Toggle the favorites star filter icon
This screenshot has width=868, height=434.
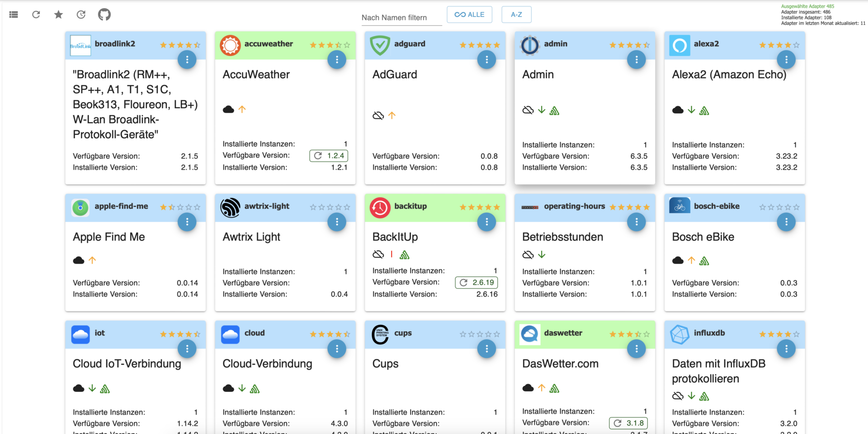pos(58,14)
